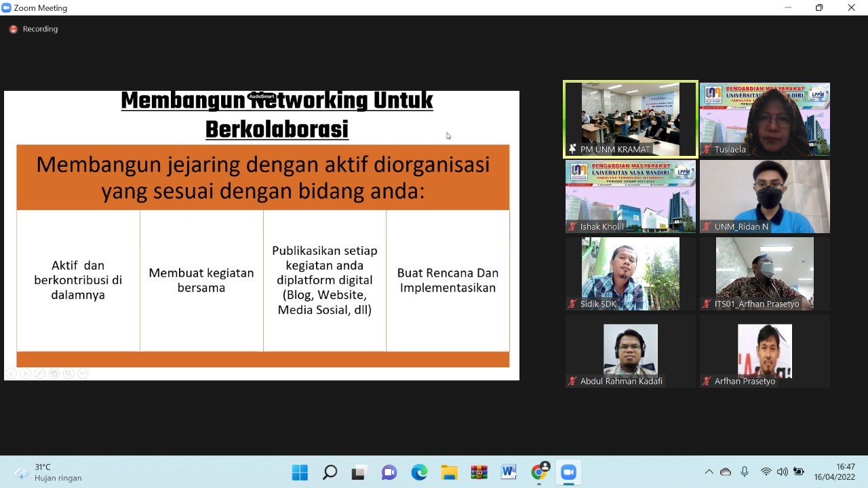Open File Explorer from the taskbar
Viewport: 868px width, 488px height.
449,472
